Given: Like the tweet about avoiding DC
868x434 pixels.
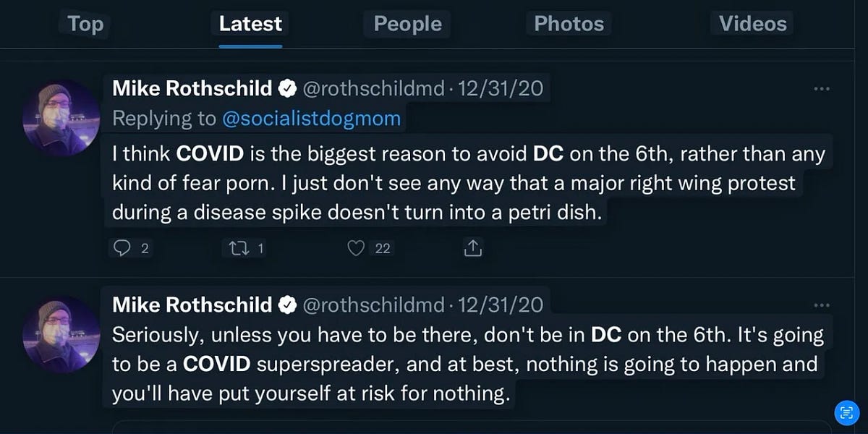Looking at the screenshot, I should [x=355, y=248].
